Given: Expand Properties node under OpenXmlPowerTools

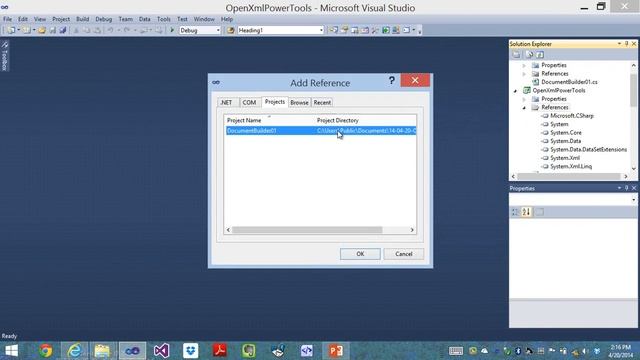Looking at the screenshot, I should (524, 99).
